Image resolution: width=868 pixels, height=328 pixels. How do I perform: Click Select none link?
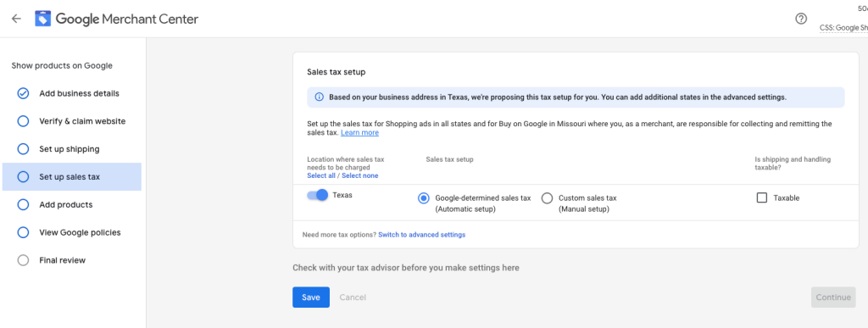pos(359,175)
